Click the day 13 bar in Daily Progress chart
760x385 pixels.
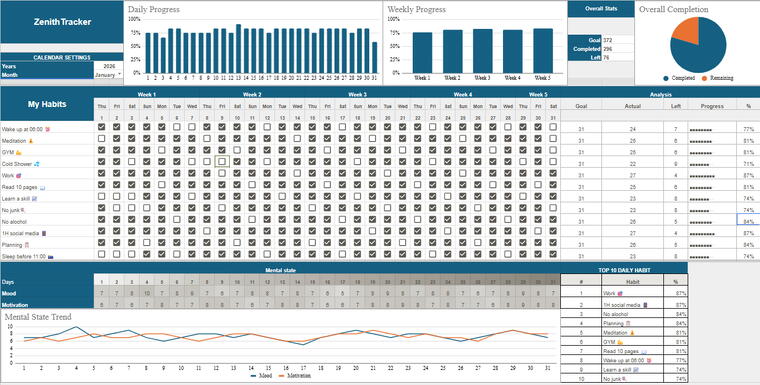point(238,48)
